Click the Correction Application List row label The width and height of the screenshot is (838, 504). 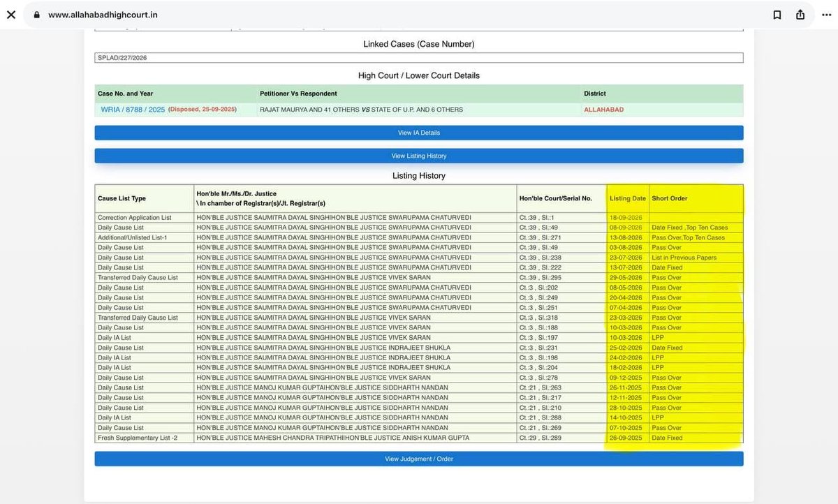coord(135,218)
